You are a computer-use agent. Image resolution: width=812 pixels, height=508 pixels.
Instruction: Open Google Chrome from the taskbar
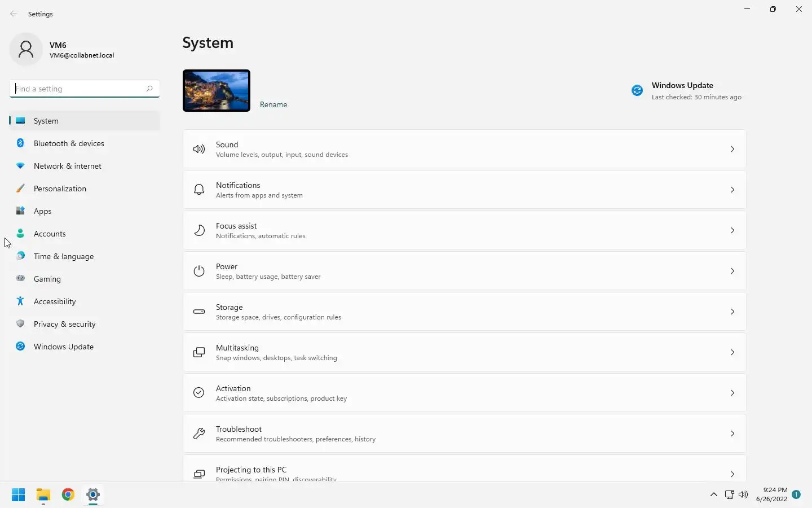pyautogui.click(x=68, y=495)
